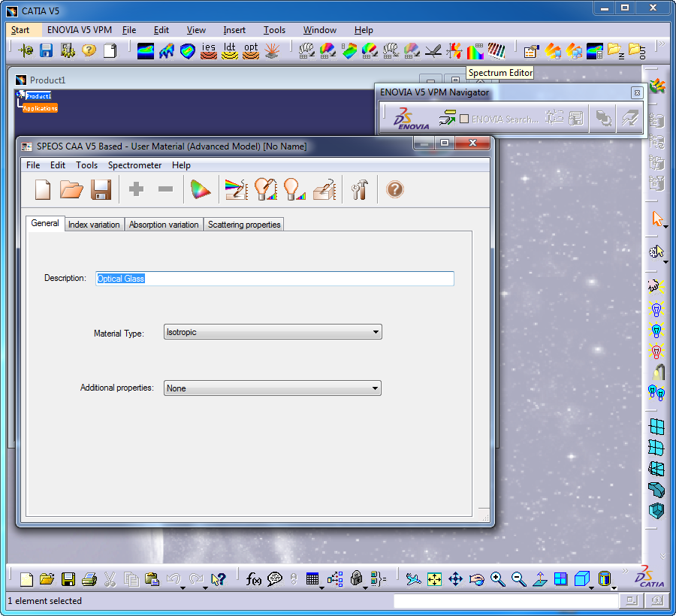Viewport: 676px width, 616px height.
Task: Open the File menu in SPEOS dialog
Action: coord(33,165)
